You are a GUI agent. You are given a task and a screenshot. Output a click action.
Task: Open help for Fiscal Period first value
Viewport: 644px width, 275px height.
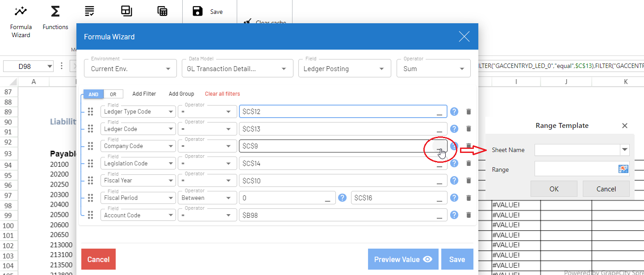[x=343, y=198]
